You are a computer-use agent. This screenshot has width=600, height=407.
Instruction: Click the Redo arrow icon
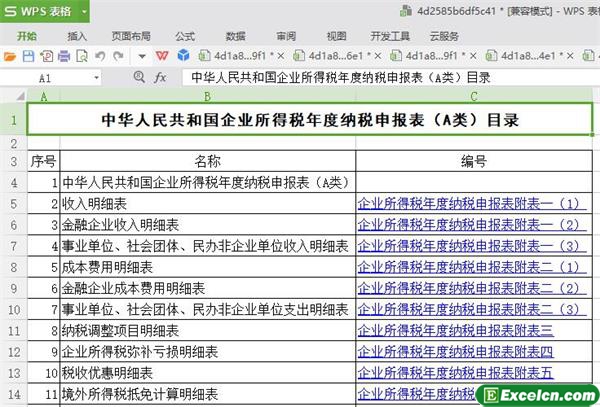point(117,56)
